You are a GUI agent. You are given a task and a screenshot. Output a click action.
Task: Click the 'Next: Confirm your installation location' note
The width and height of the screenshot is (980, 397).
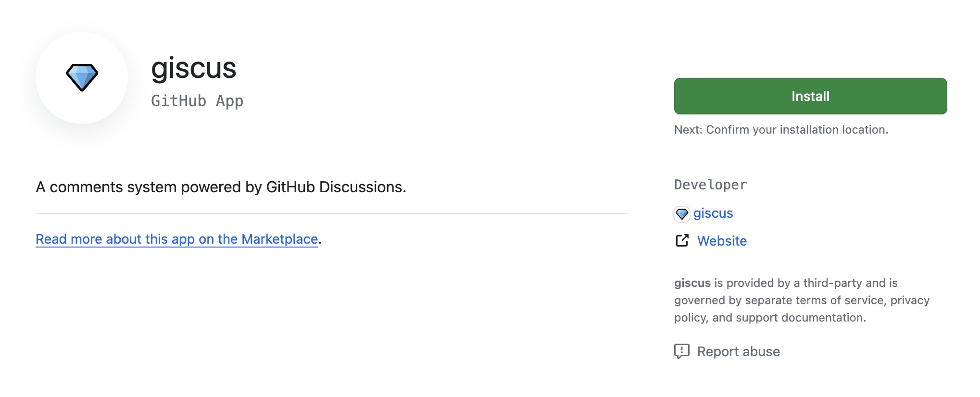pyautogui.click(x=781, y=130)
